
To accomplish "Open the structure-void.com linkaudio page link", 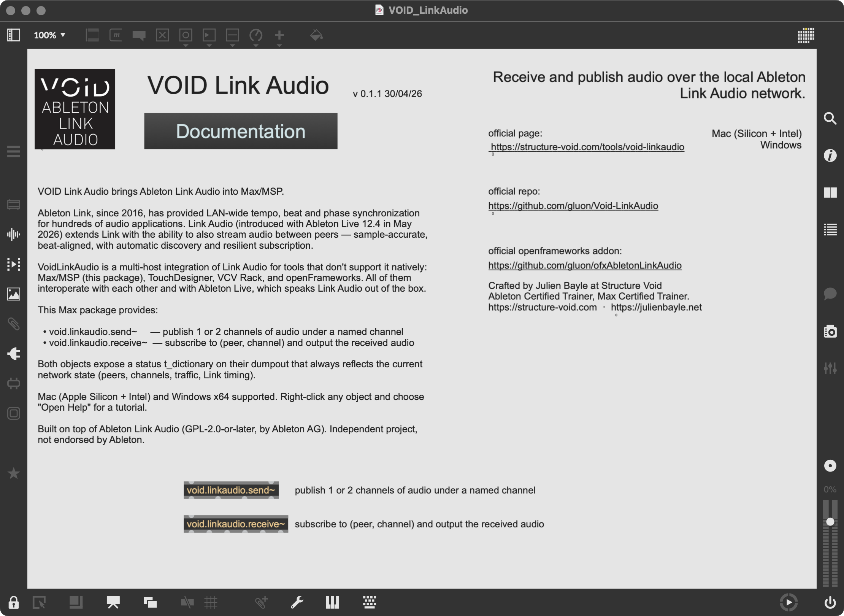I will (587, 147).
